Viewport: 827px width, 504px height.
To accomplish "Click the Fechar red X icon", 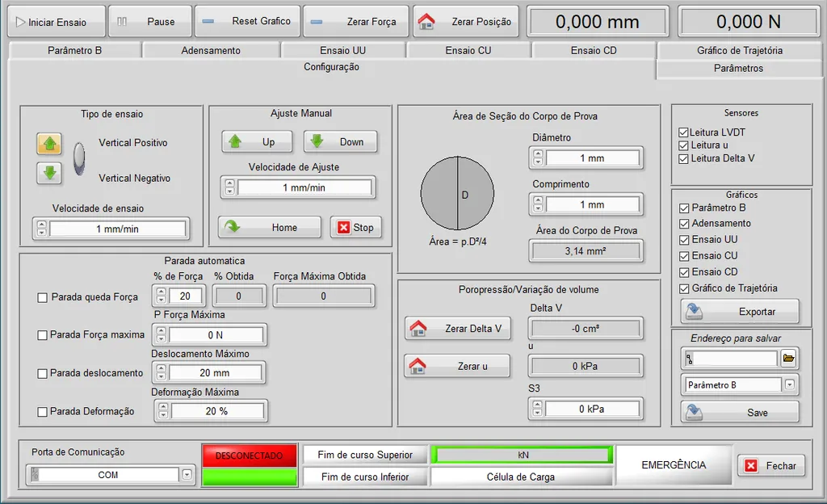I will tap(751, 465).
